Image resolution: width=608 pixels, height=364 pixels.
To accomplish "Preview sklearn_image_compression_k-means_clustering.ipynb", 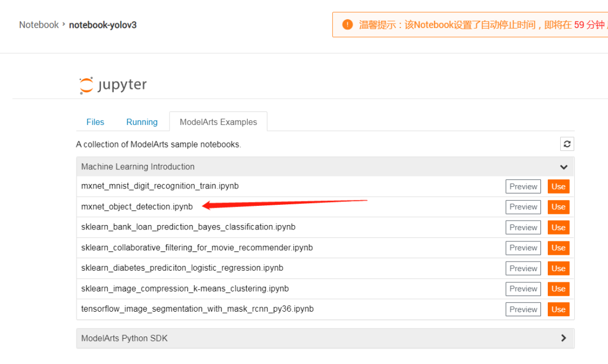I will [523, 289].
